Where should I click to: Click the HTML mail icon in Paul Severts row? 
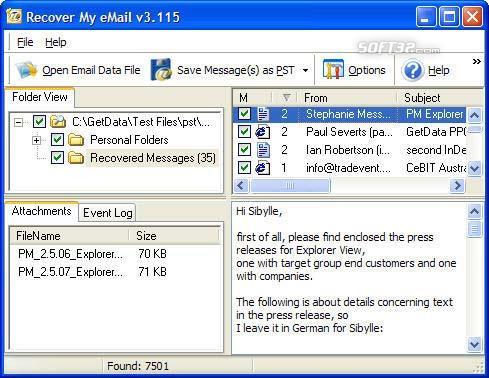click(x=263, y=132)
